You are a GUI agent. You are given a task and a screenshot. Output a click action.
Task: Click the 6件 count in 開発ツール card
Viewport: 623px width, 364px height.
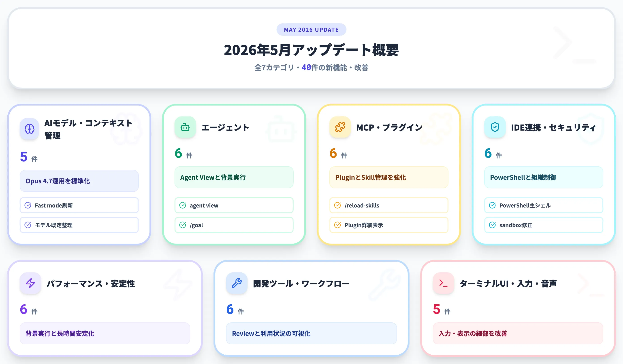(x=235, y=309)
